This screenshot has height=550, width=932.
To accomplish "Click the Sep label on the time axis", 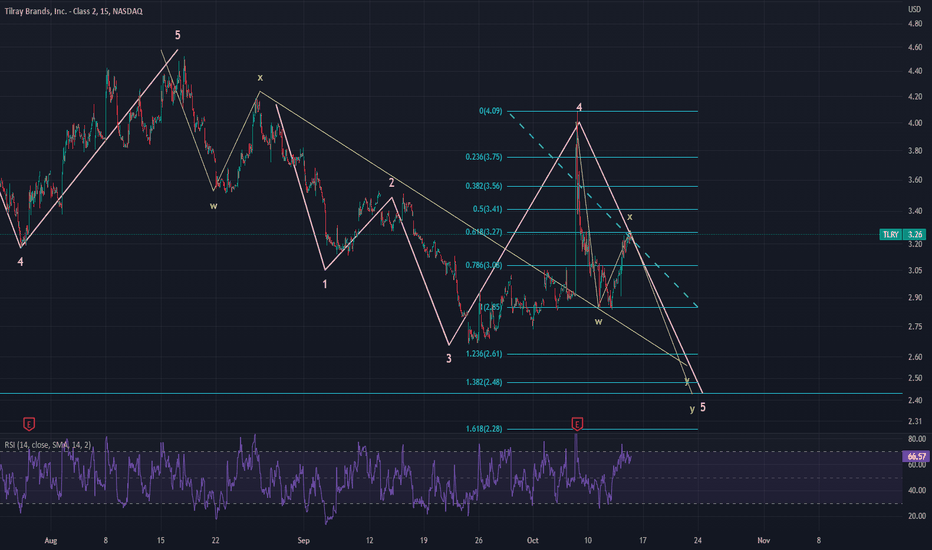I will [303, 540].
